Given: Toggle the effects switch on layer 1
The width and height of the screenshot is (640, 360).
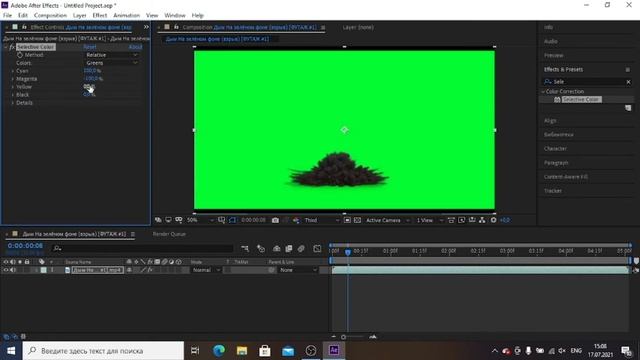Looking at the screenshot, I should 150,270.
